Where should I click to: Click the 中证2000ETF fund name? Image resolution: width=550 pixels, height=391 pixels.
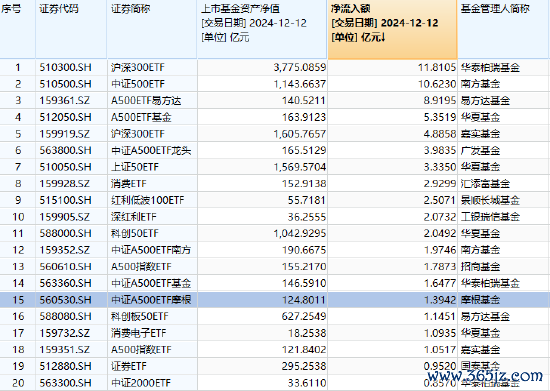141,383
